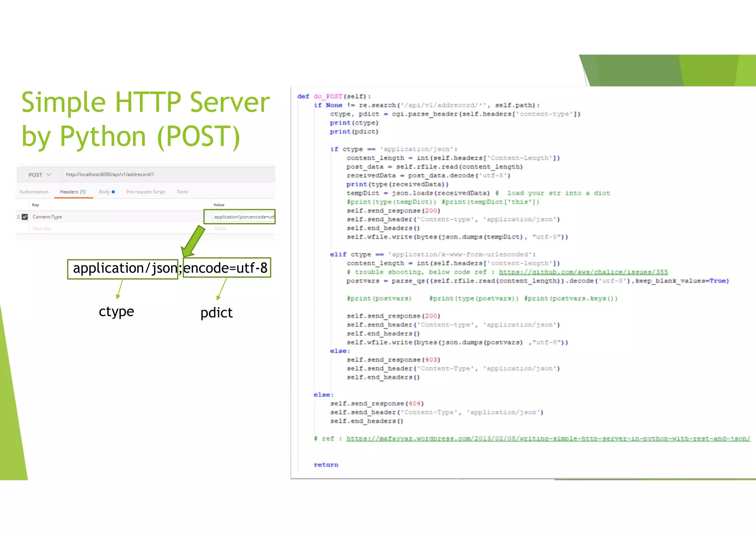This screenshot has width=756, height=535.
Task: Click the Content-Type key cell
Action: pyautogui.click(x=117, y=217)
